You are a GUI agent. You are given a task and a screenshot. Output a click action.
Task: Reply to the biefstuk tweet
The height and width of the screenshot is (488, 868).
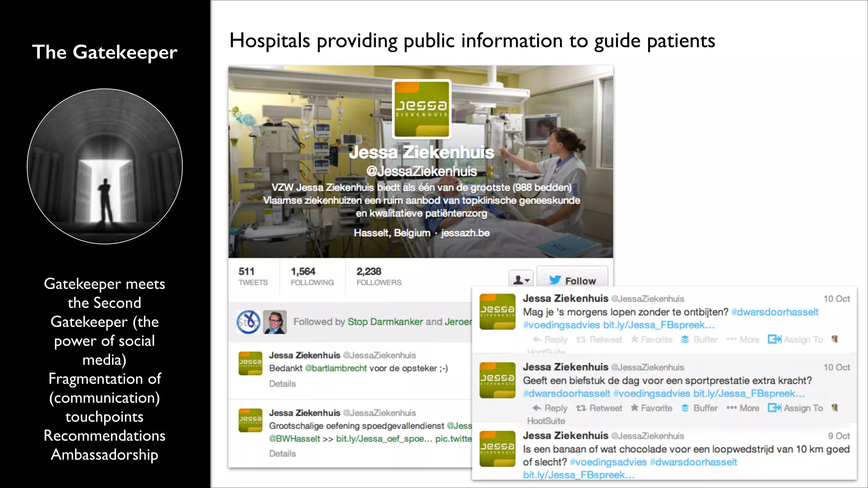[x=550, y=408]
